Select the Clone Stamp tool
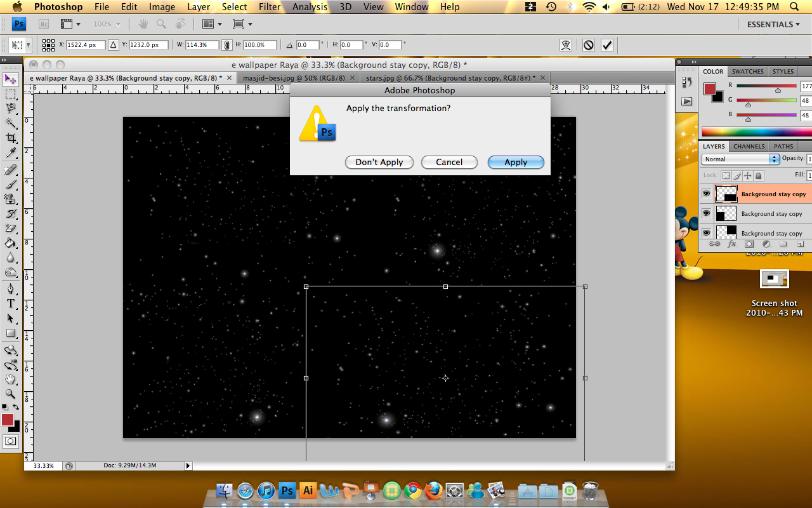 click(11, 199)
